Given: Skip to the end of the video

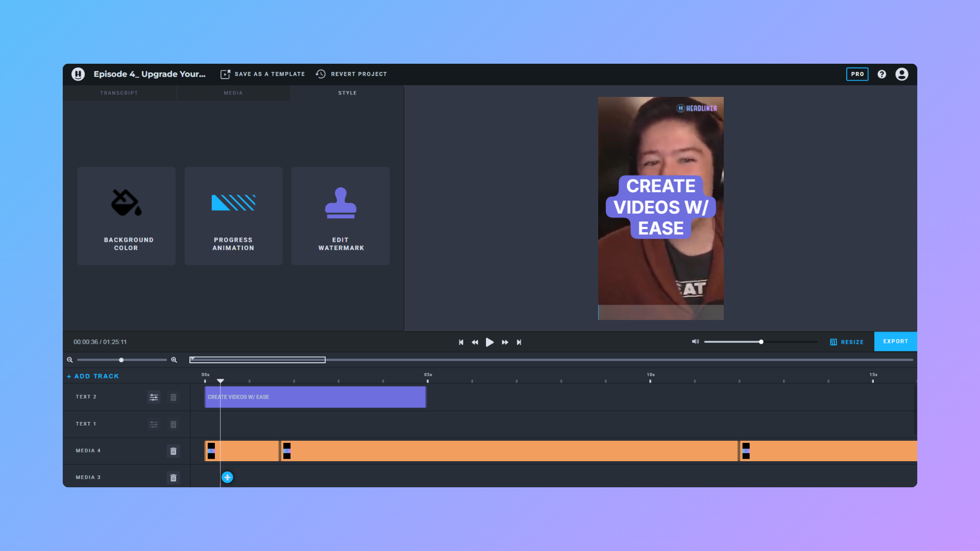Looking at the screenshot, I should click(519, 342).
